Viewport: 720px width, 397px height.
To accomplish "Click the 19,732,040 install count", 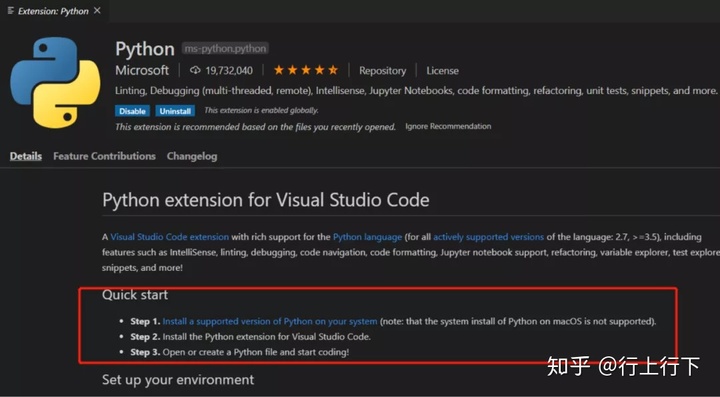I will [x=229, y=71].
